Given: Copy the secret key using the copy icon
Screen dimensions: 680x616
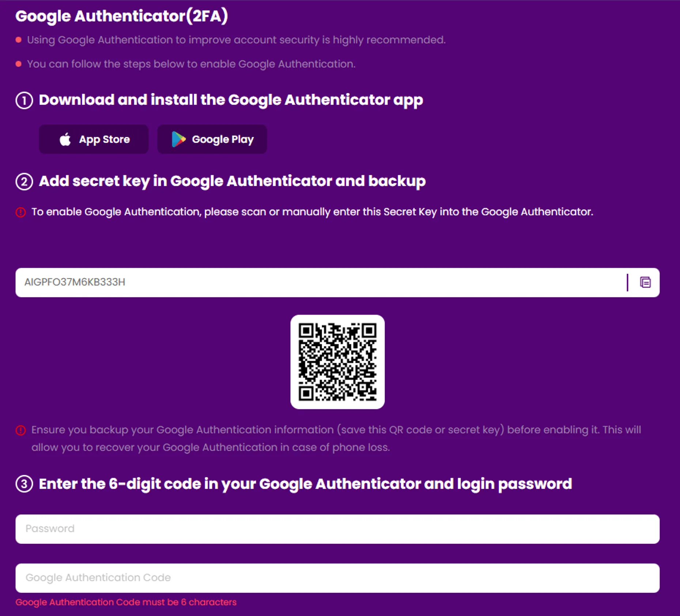Looking at the screenshot, I should 645,282.
